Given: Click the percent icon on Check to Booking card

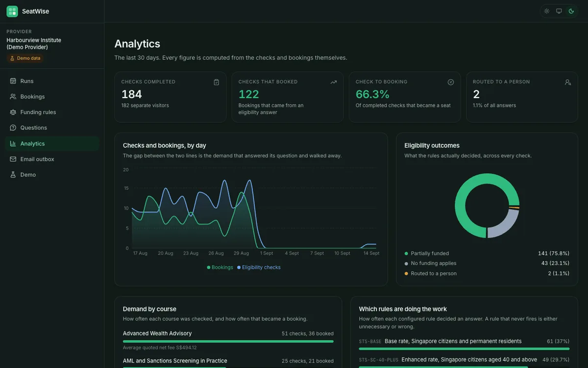Looking at the screenshot, I should tap(451, 82).
